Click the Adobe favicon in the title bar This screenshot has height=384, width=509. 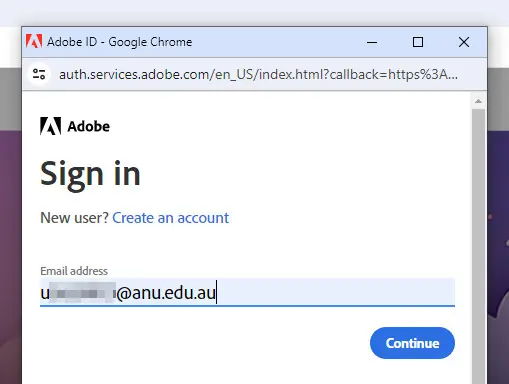pos(34,42)
